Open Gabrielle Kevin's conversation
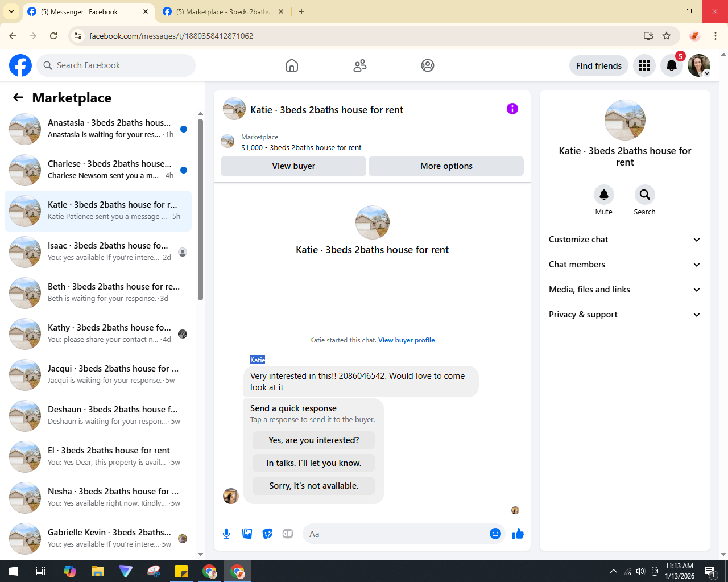Screen dimensions: 728x582 pyautogui.click(x=98, y=539)
